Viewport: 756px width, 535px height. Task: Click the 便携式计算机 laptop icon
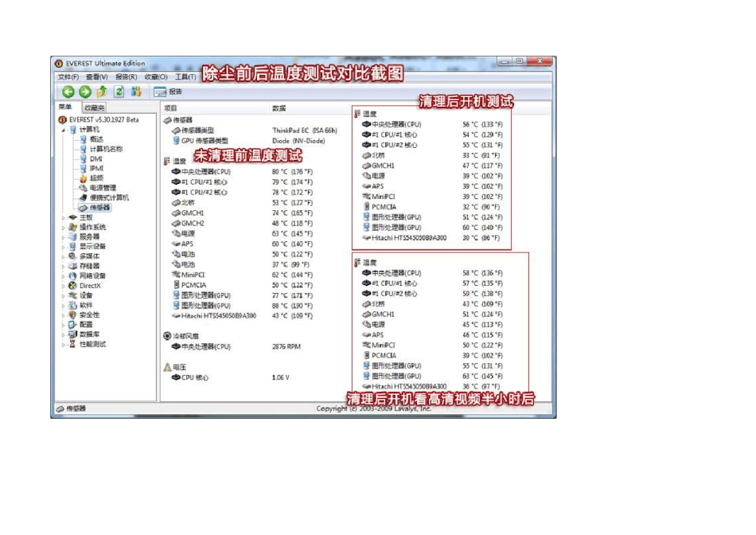tap(83, 197)
